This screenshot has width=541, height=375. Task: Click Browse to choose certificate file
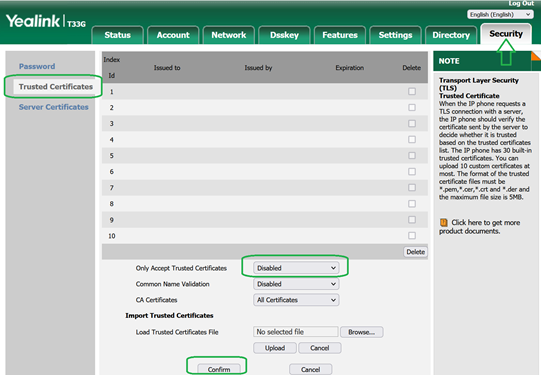[x=361, y=332]
